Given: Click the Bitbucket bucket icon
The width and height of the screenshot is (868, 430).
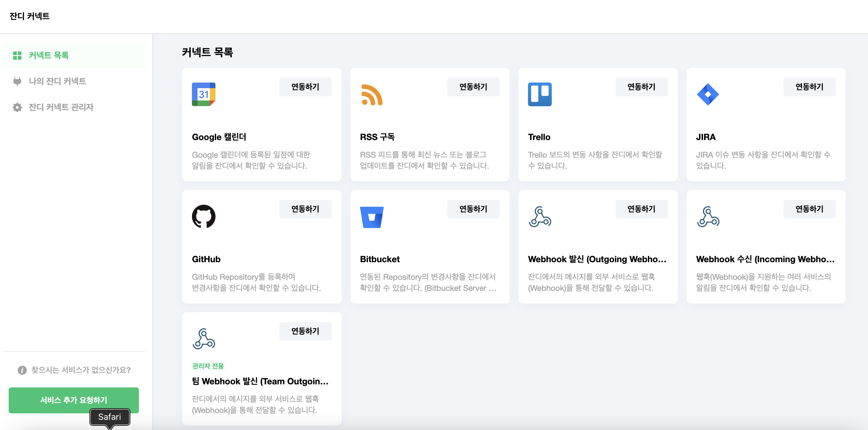Looking at the screenshot, I should coord(371,217).
